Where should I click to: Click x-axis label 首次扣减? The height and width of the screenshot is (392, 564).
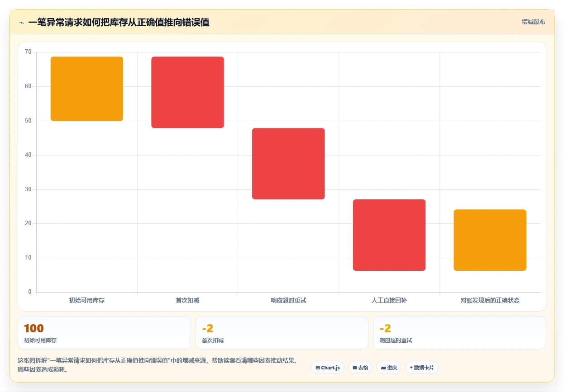click(x=187, y=300)
